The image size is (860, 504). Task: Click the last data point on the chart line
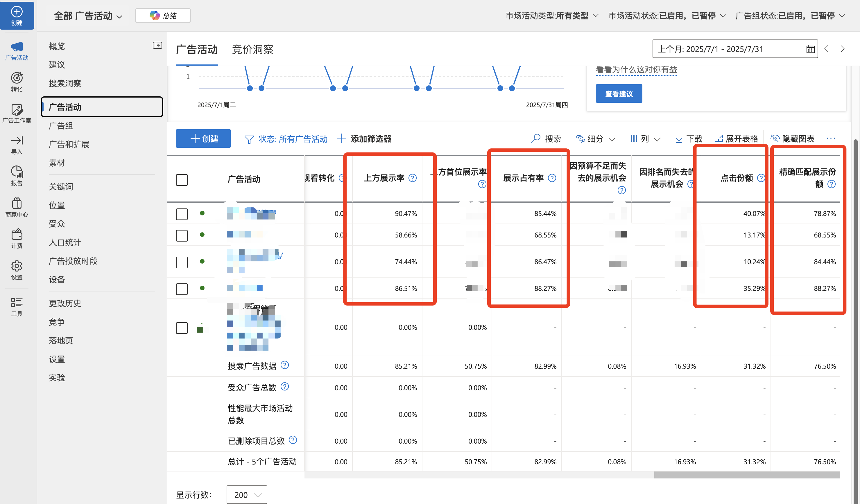pyautogui.click(x=512, y=88)
